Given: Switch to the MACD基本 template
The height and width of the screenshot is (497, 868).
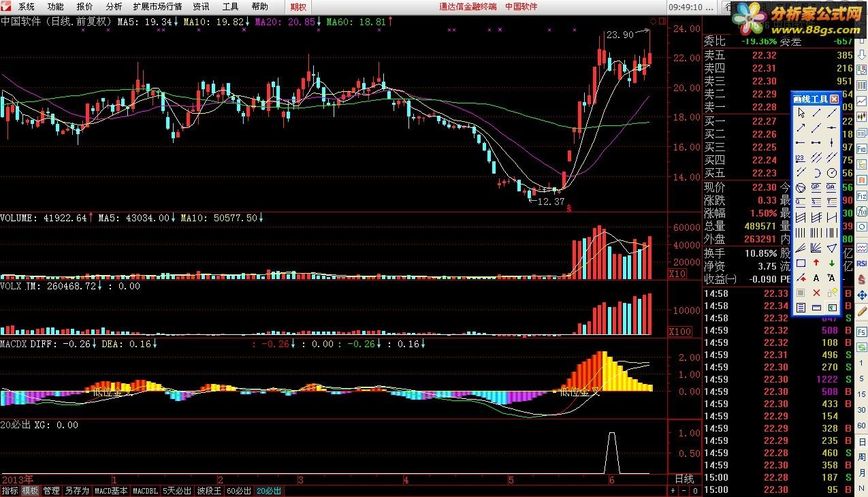Looking at the screenshot, I should coord(111,491).
